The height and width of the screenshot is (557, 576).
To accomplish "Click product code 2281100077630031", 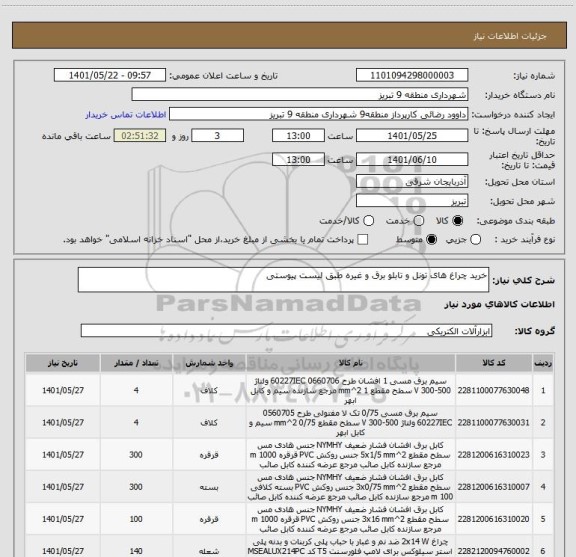I will [x=493, y=423].
